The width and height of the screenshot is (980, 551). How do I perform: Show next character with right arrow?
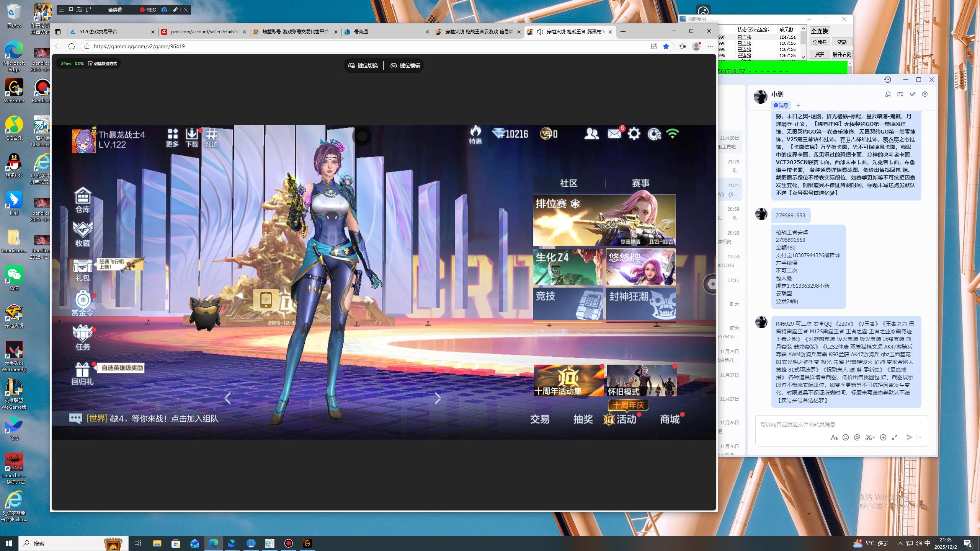click(438, 398)
